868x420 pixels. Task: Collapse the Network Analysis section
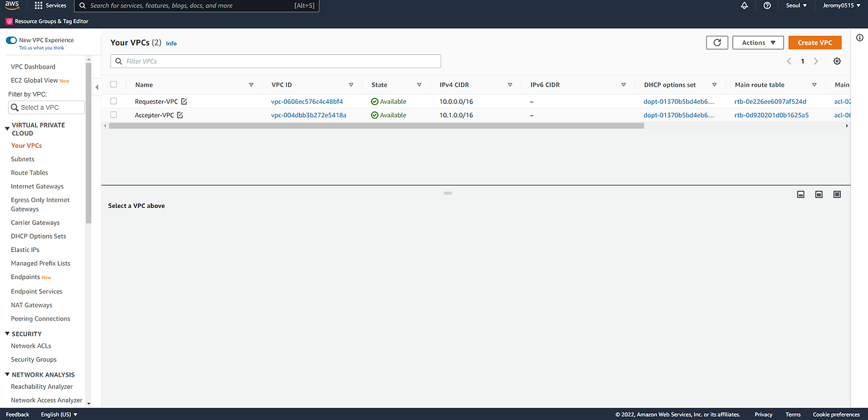7,375
